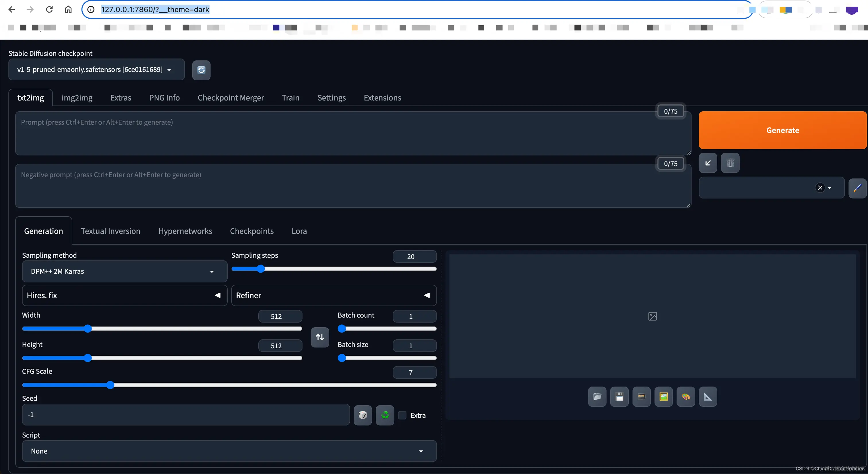Open the images output folder icon
This screenshot has width=868, height=474.
coord(597,397)
